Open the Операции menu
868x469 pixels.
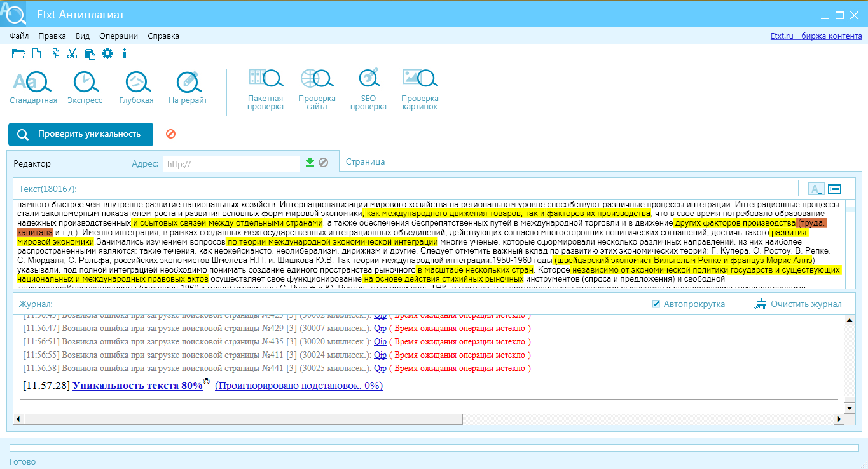[x=118, y=36]
